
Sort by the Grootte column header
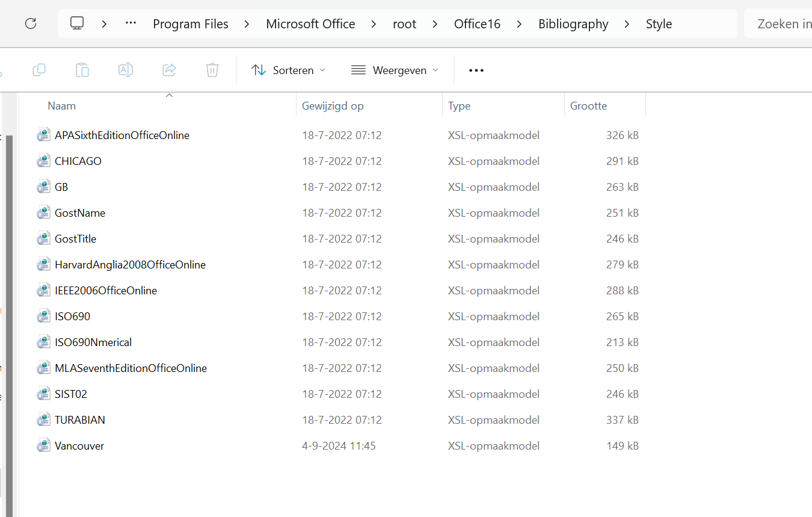click(588, 106)
